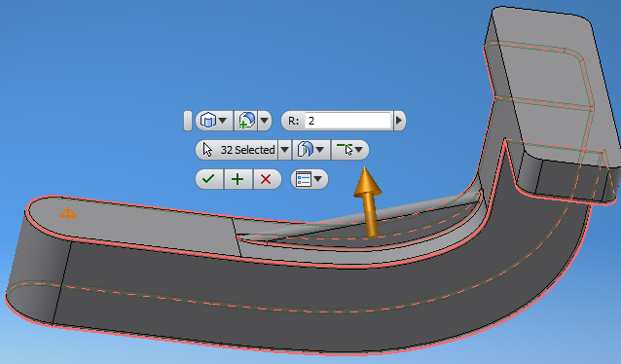
Task: Click the mini-toolbar grip handle
Action: (188, 121)
